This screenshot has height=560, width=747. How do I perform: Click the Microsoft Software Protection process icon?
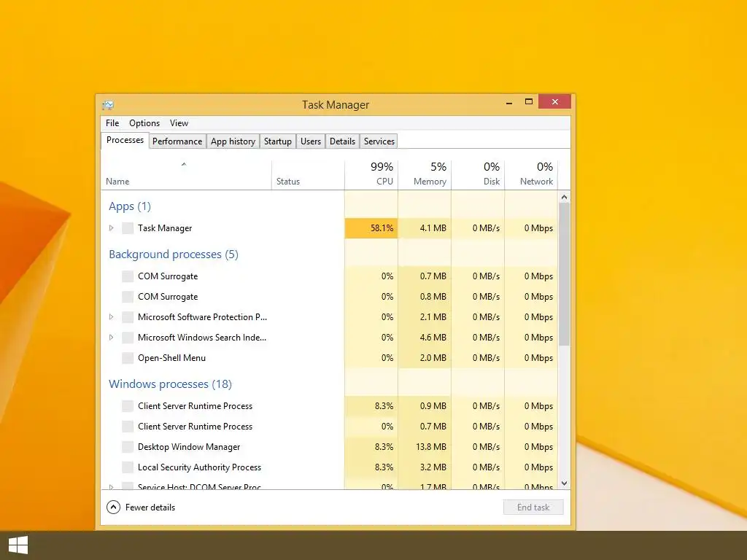coord(128,317)
